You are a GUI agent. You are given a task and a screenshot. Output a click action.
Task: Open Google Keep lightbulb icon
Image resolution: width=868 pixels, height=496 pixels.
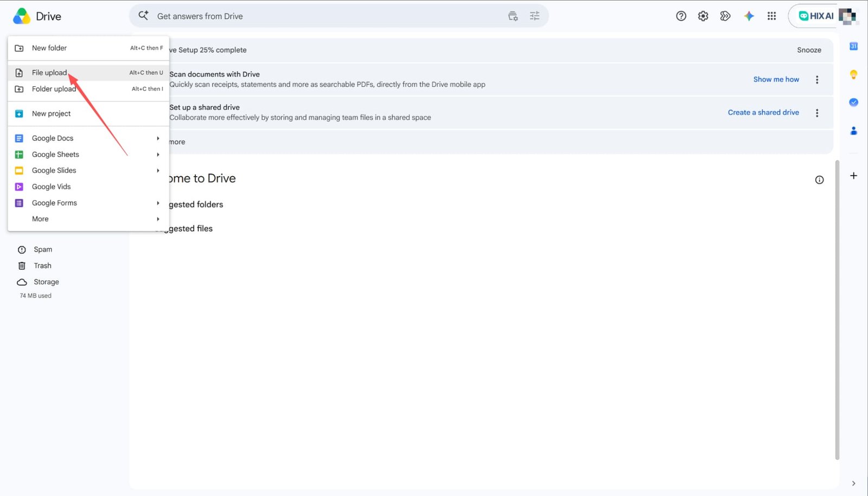coord(853,74)
